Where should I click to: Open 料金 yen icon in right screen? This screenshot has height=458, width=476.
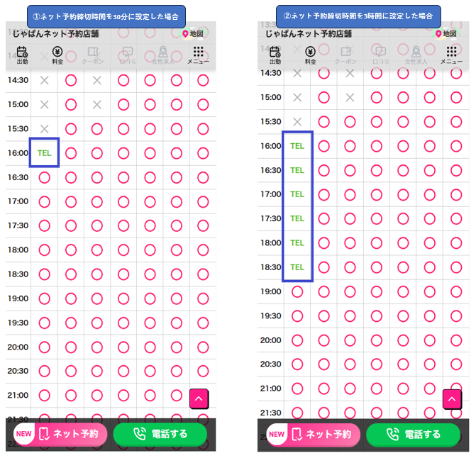point(310,55)
